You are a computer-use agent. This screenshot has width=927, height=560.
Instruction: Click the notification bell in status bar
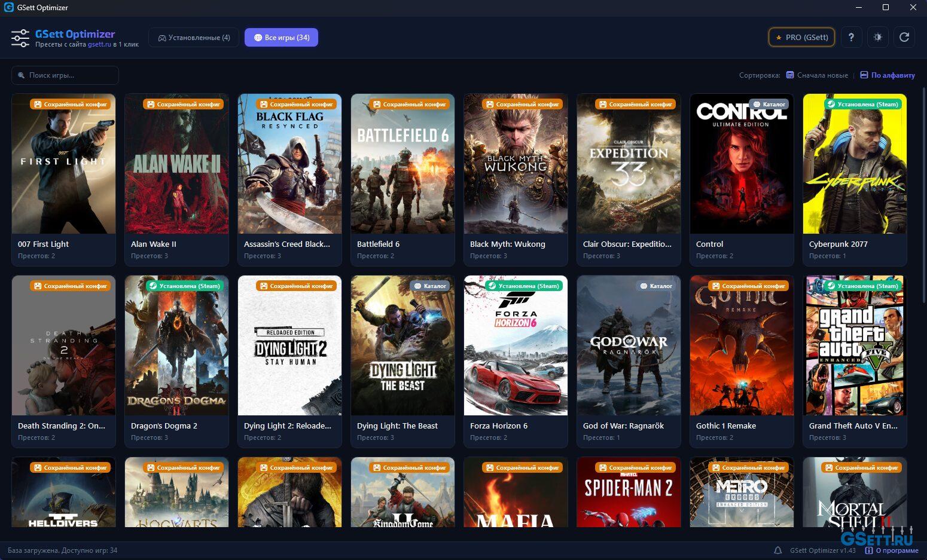tap(778, 550)
